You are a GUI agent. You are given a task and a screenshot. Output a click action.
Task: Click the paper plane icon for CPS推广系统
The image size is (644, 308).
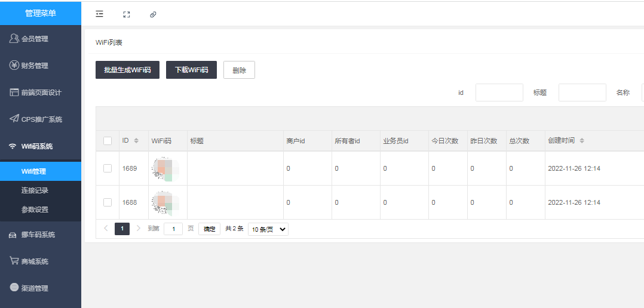pos(14,119)
